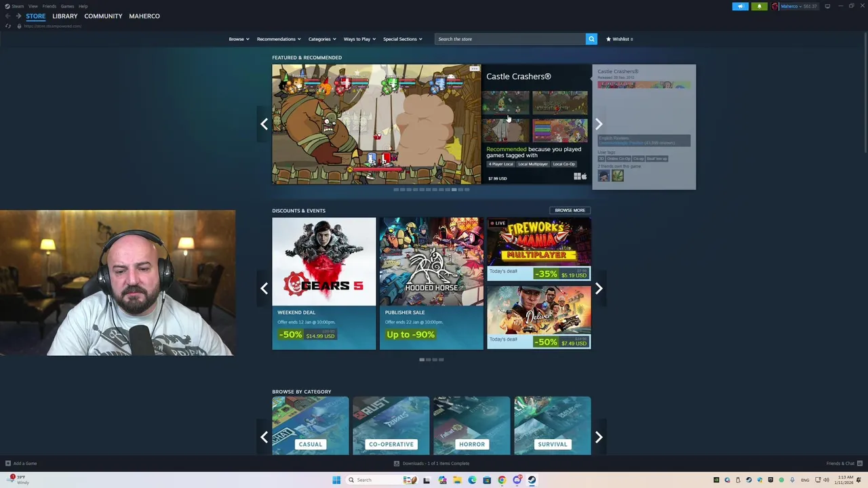868x488 pixels.
Task: Switch to the COMMUNITY tab
Action: [x=103, y=16]
